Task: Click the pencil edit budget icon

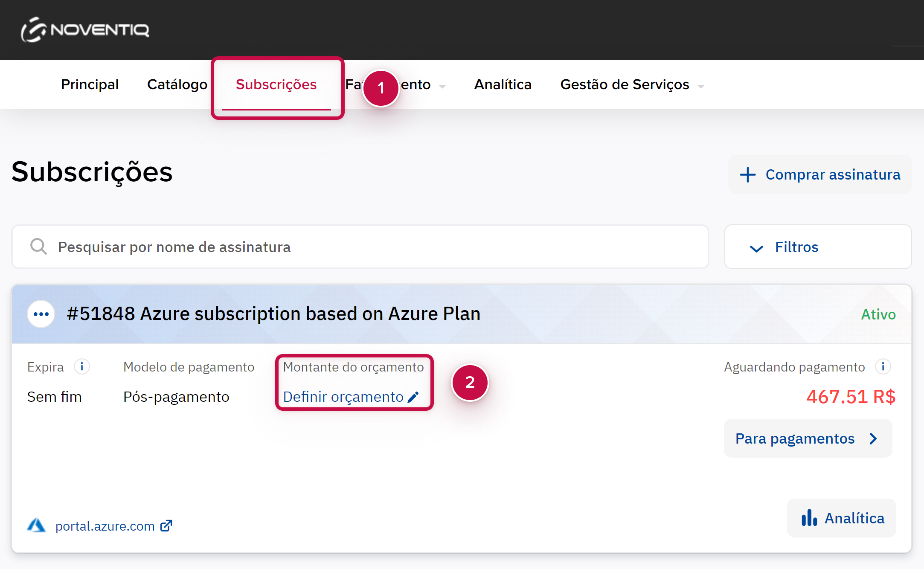Action: (413, 397)
